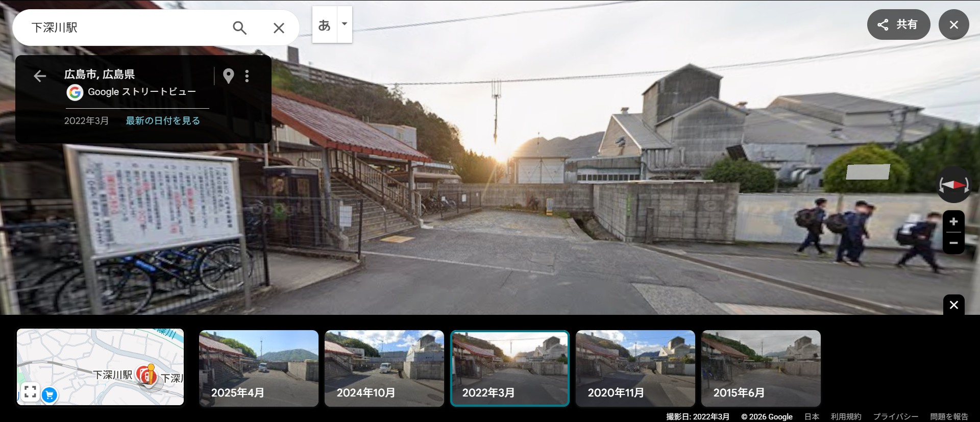The height and width of the screenshot is (422, 980).
Task: Zoom in with the plus button
Action: point(953,222)
